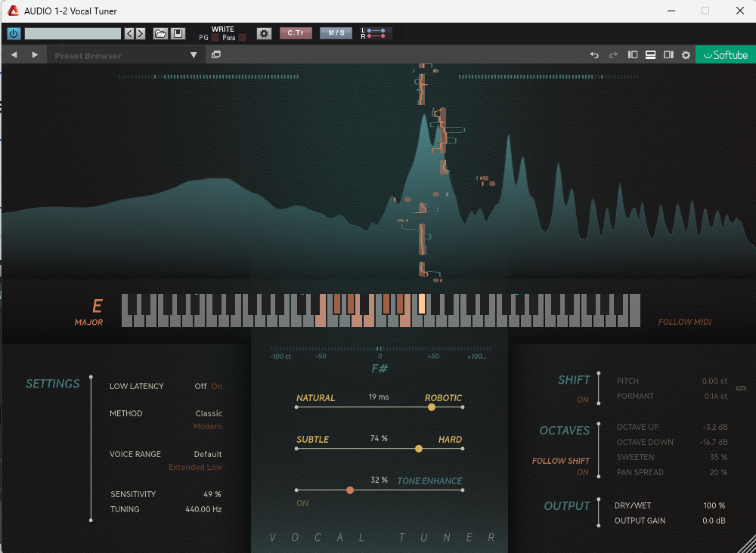Undo the last change
The height and width of the screenshot is (553, 756).
pos(594,55)
